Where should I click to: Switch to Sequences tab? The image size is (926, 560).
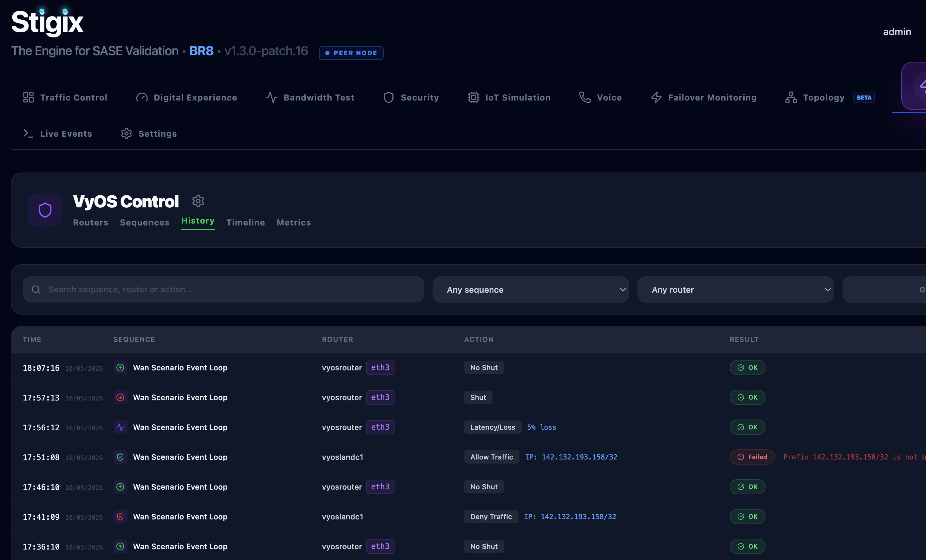[145, 223]
